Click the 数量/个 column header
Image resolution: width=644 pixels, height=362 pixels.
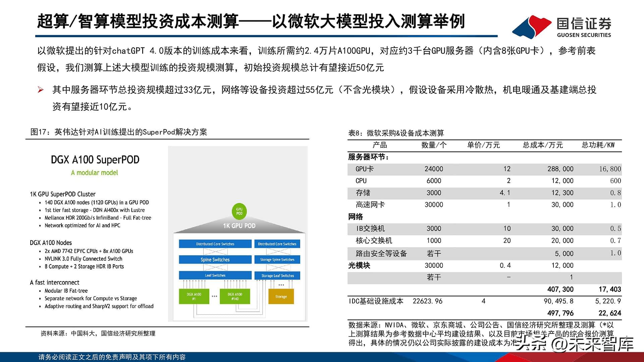tap(434, 145)
